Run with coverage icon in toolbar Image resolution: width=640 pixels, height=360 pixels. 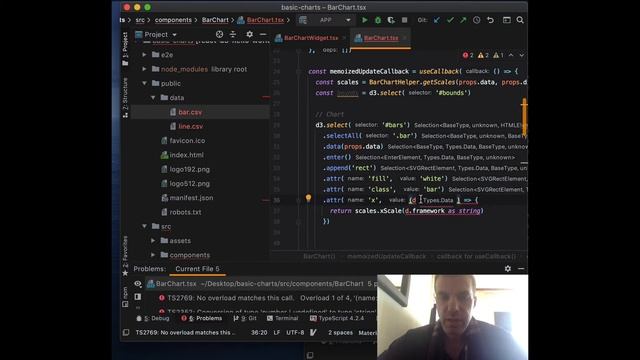tap(391, 20)
